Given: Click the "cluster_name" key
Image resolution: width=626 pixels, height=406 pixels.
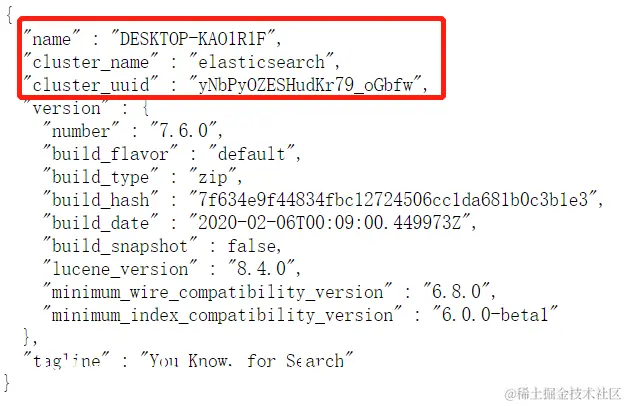Looking at the screenshot, I should tap(90, 62).
